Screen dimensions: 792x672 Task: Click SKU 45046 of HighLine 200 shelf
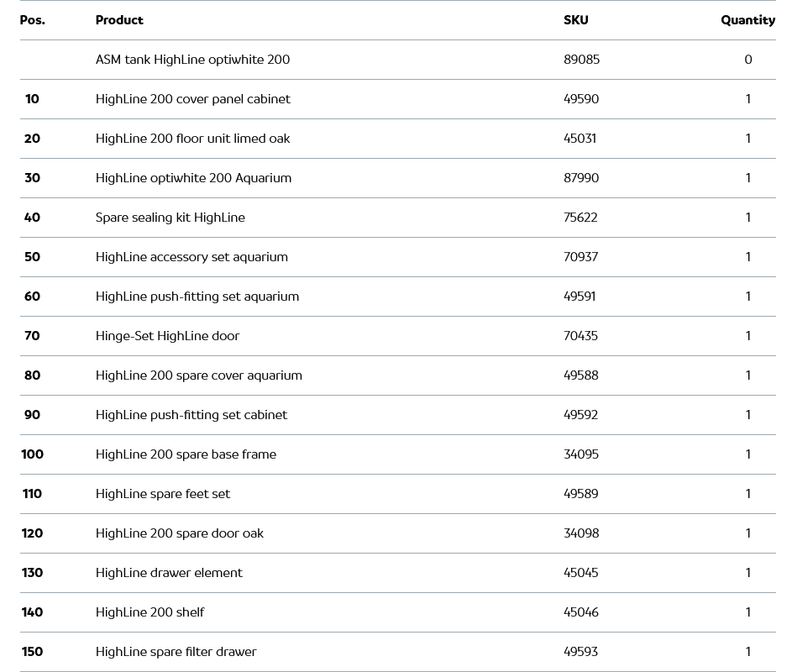(580, 612)
